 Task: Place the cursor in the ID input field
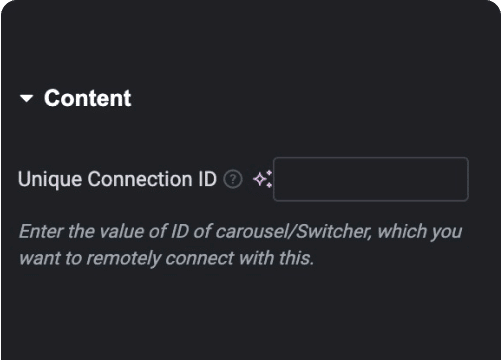[371, 179]
